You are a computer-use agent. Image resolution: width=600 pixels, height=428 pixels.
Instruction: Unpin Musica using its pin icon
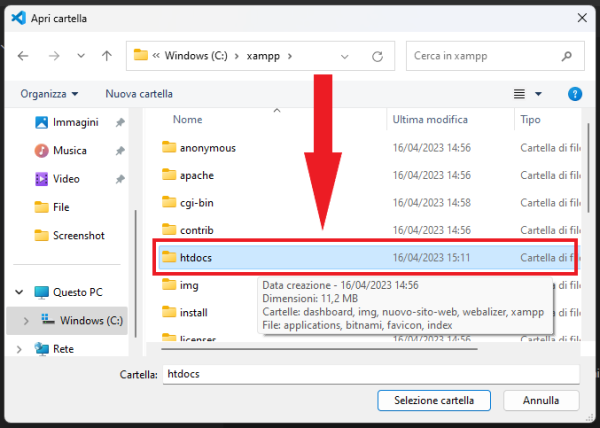[x=120, y=151]
